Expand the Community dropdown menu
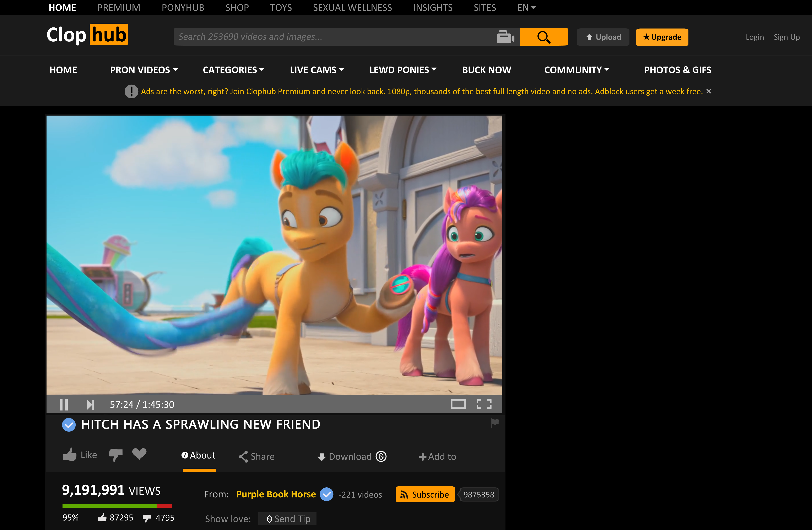 click(x=576, y=70)
